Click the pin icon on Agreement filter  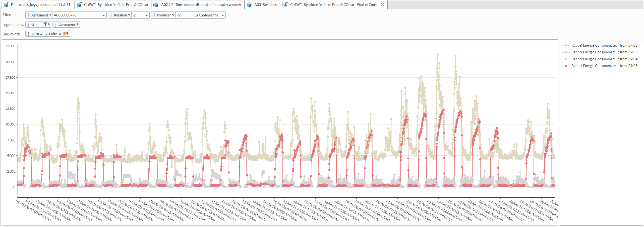pyautogui.click(x=50, y=15)
